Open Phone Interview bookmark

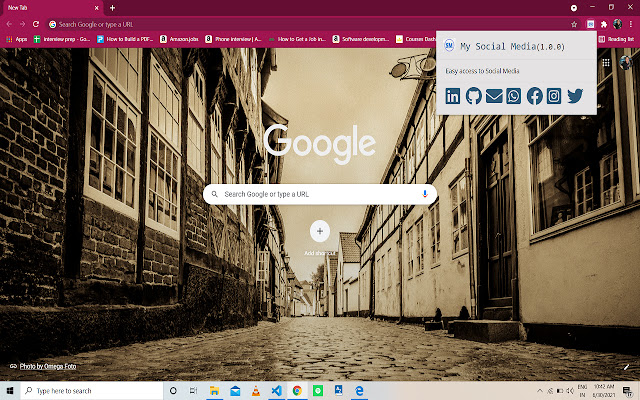tap(233, 39)
